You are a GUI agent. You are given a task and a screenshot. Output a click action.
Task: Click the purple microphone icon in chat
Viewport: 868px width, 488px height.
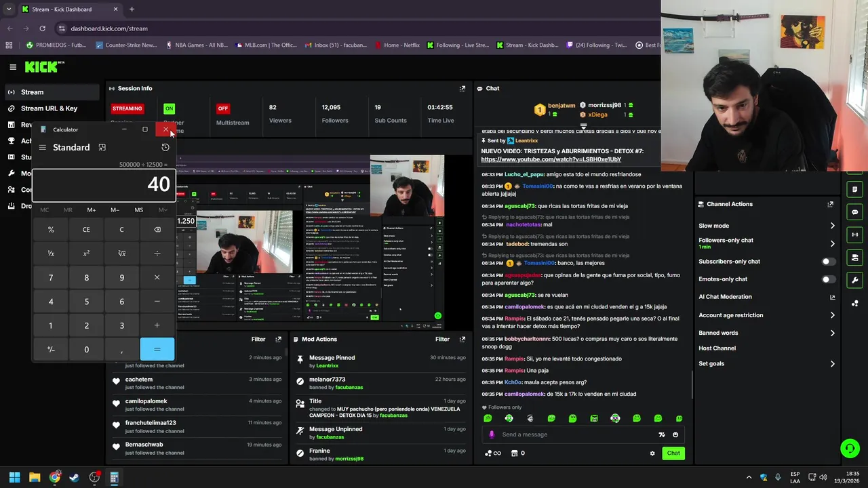pos(492,434)
